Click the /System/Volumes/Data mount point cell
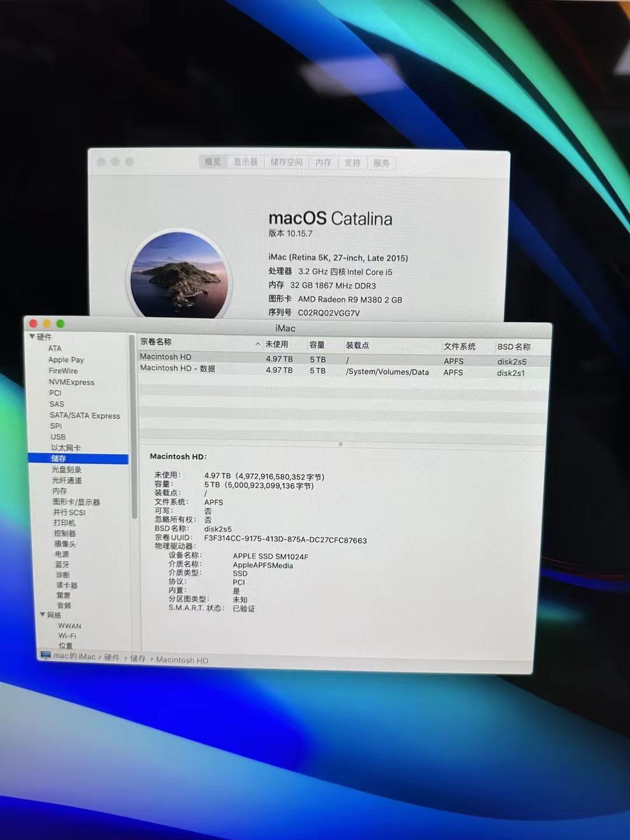The image size is (630, 840). point(387,372)
